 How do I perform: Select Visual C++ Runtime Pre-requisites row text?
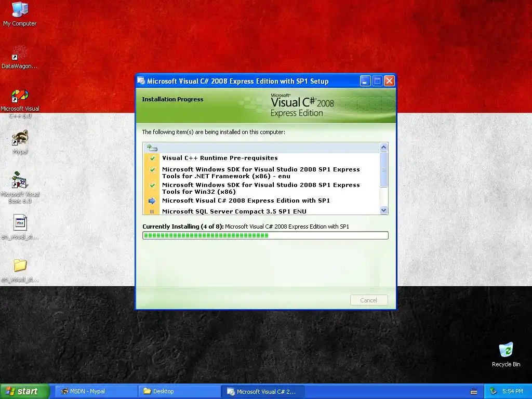220,158
